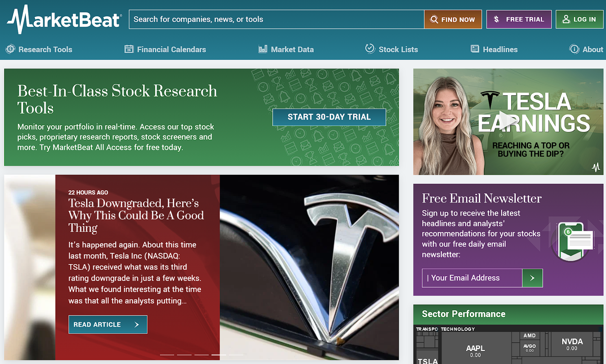The image size is (606, 364).
Task: Click the Headlines newspaper icon
Action: [x=475, y=49]
